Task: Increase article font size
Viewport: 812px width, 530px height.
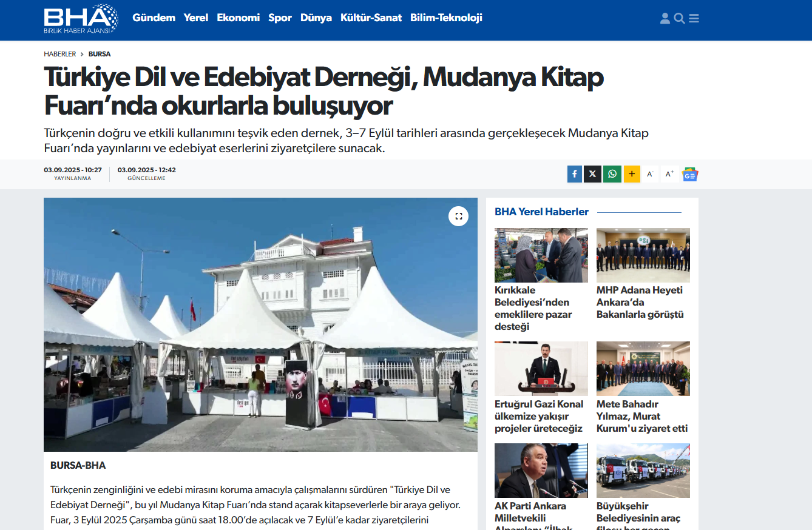Action: [669, 174]
